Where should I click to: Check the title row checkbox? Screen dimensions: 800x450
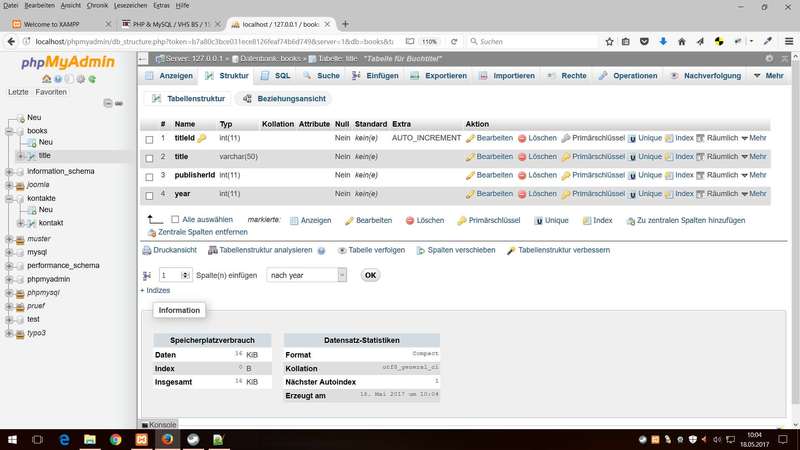point(149,158)
